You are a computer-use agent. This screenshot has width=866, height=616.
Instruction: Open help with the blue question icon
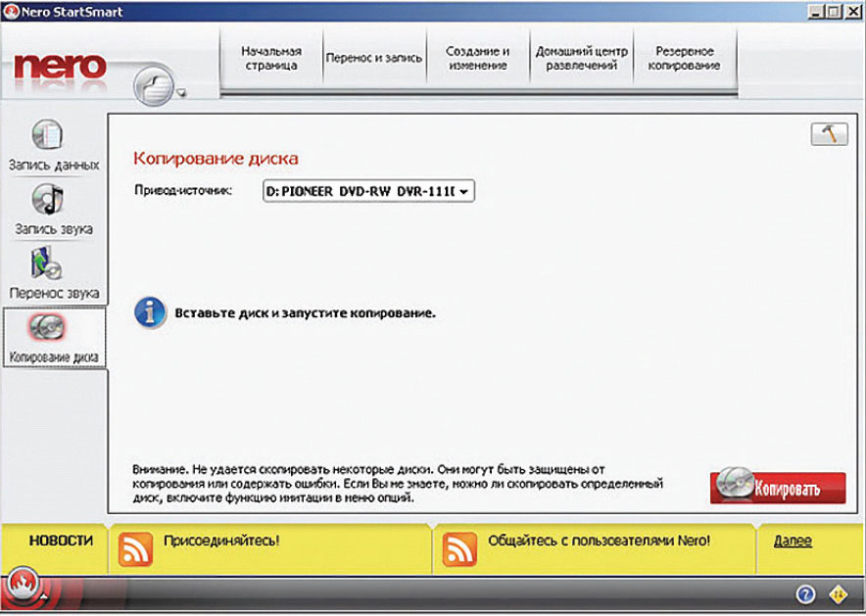coord(805,594)
